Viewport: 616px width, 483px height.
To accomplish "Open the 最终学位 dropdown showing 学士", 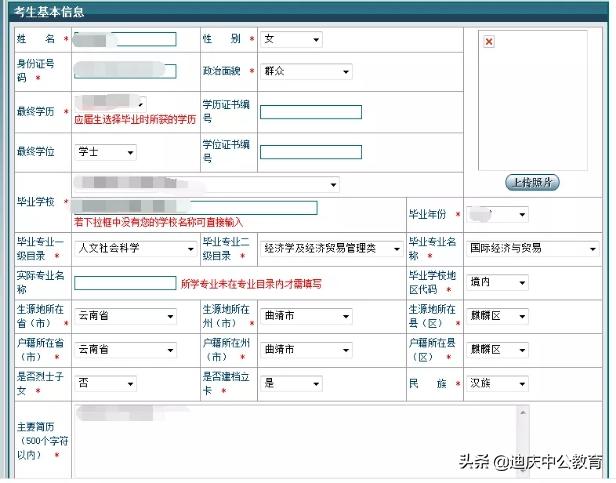I will [x=105, y=152].
